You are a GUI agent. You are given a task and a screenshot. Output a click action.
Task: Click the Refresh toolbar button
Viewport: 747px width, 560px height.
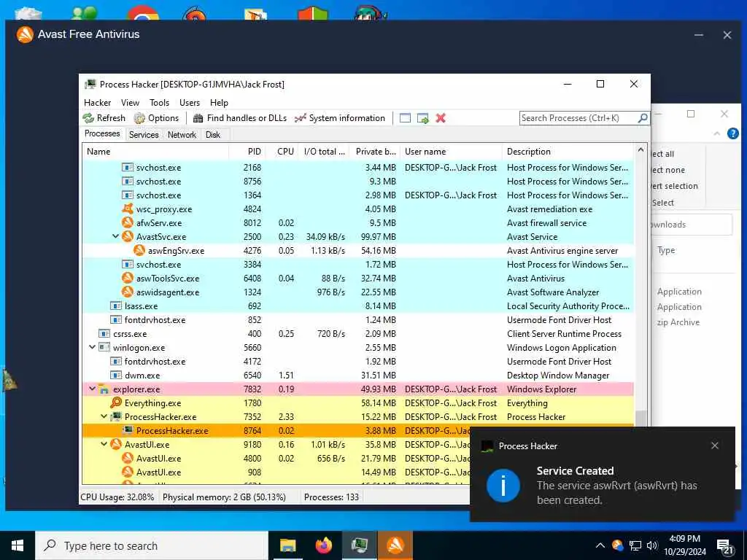[x=104, y=118]
